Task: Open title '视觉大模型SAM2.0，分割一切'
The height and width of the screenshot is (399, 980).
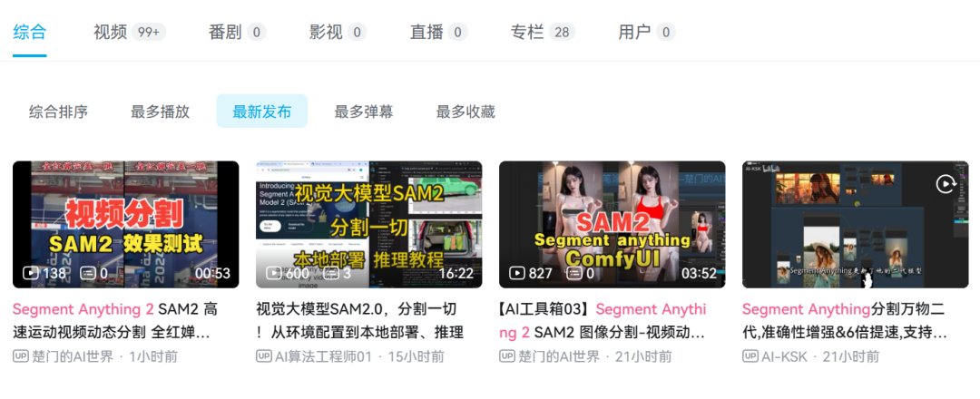Action: point(360,320)
